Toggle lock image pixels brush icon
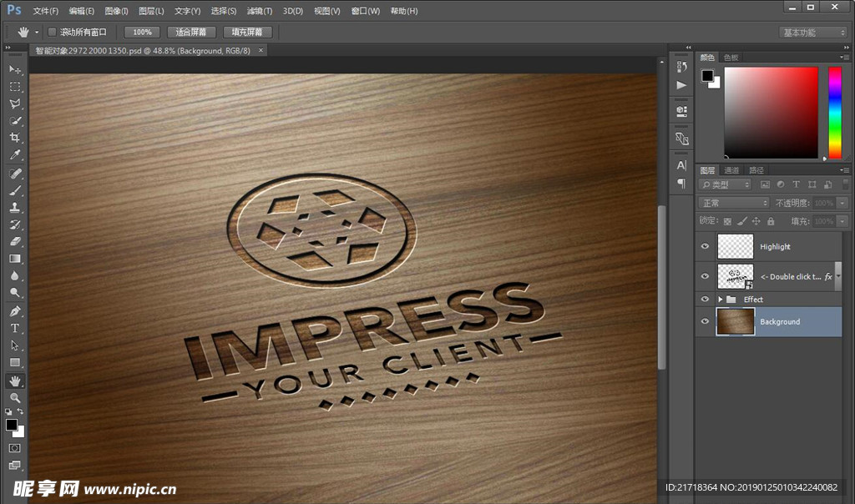Viewport: 855px width, 504px height. [741, 221]
